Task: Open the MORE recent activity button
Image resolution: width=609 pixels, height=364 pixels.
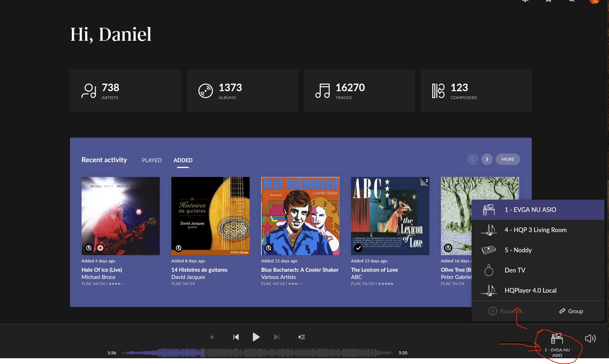Action: (x=508, y=159)
